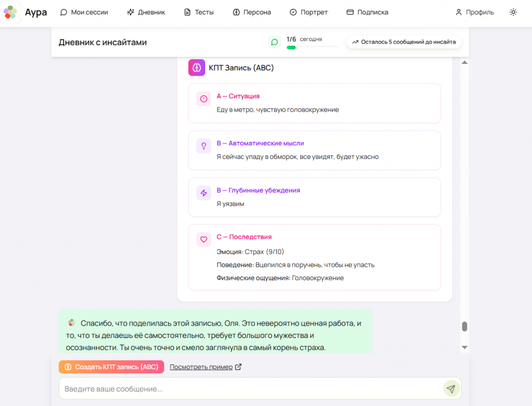Click the Ситуация alert circle icon
The image size is (532, 406).
204,99
